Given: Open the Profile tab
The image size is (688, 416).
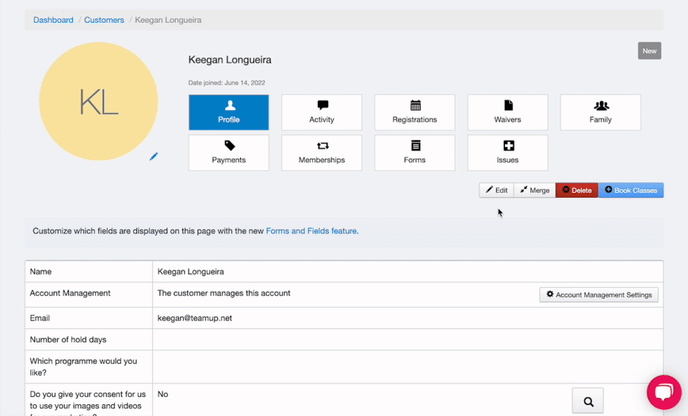Looking at the screenshot, I should click(x=229, y=112).
